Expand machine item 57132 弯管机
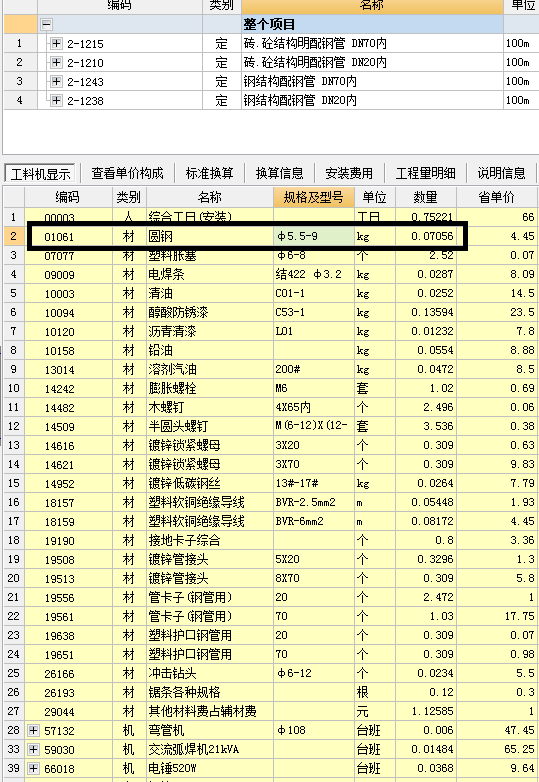The image size is (539, 782). (33, 731)
